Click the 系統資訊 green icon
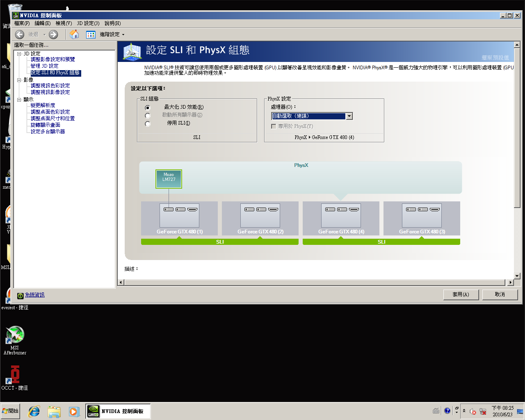Screen dimensions: 525x420 pos(20,296)
